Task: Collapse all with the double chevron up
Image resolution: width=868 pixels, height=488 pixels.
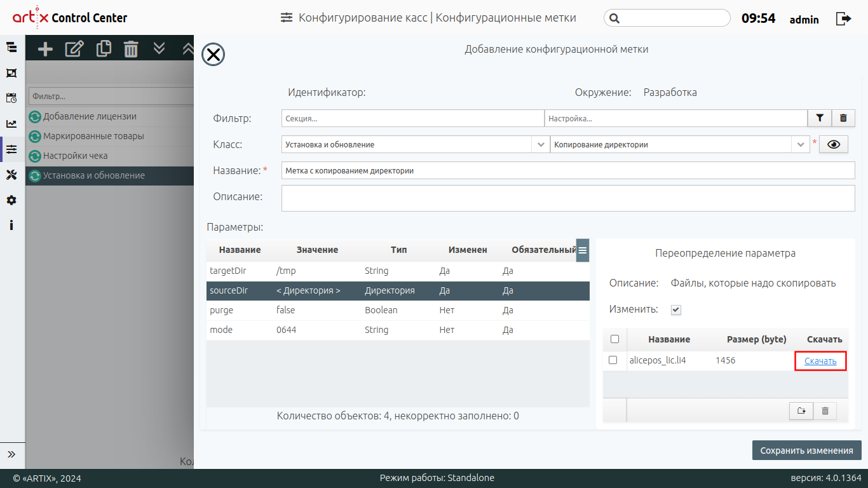Action: pyautogui.click(x=188, y=48)
